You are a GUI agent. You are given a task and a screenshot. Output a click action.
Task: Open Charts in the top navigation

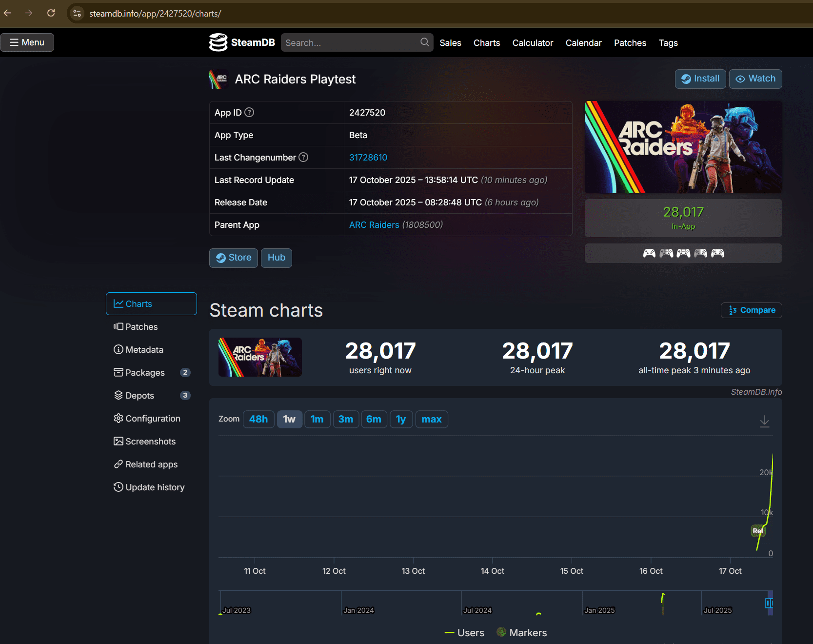click(487, 43)
